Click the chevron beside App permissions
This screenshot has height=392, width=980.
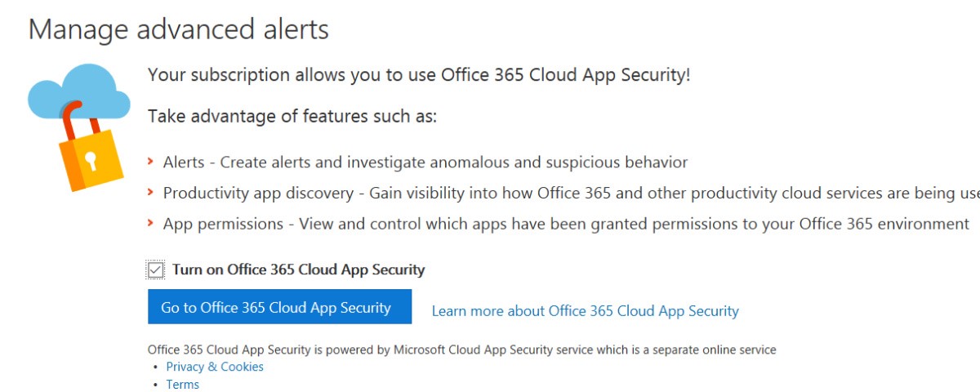pos(151,223)
